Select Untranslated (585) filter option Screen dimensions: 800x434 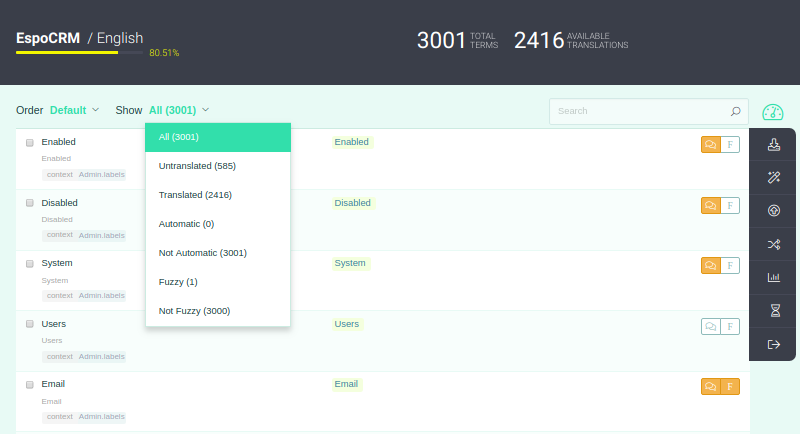tap(218, 166)
